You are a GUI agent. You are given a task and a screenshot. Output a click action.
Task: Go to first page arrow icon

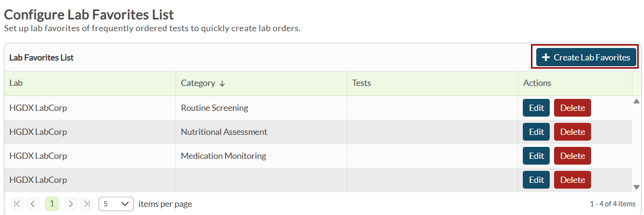(17, 204)
